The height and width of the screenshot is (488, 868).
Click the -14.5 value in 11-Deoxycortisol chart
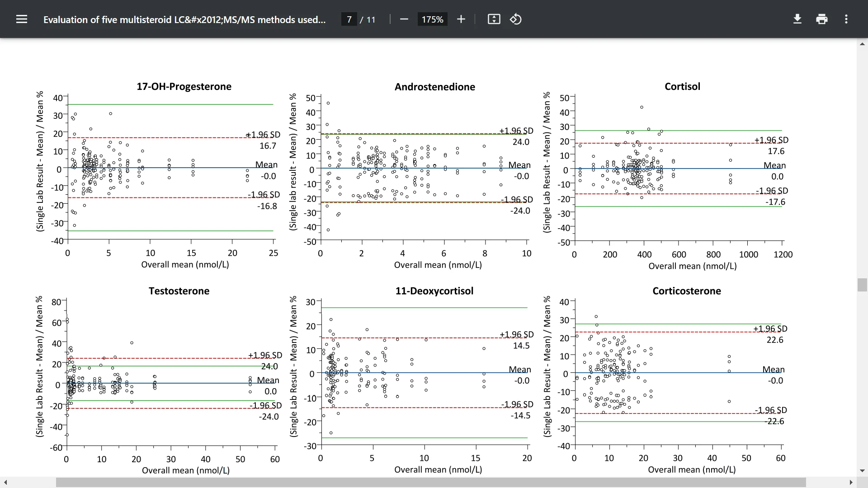click(x=520, y=416)
